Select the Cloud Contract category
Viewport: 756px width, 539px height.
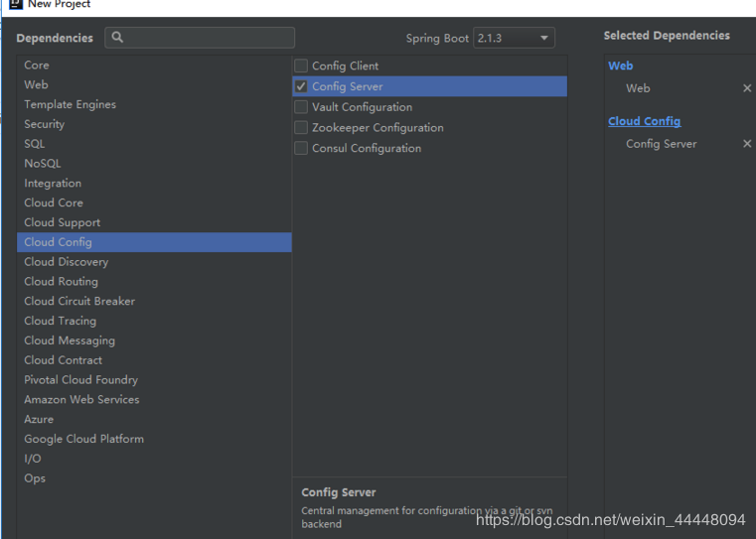[x=154, y=360]
